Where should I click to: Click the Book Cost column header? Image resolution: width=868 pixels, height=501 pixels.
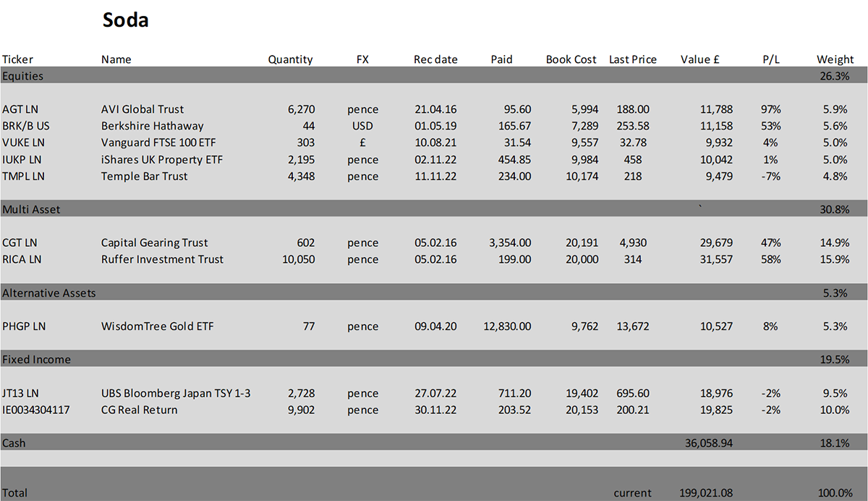571,59
